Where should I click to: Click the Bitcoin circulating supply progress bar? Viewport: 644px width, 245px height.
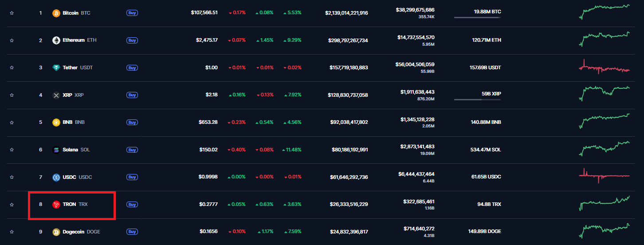tap(477, 18)
